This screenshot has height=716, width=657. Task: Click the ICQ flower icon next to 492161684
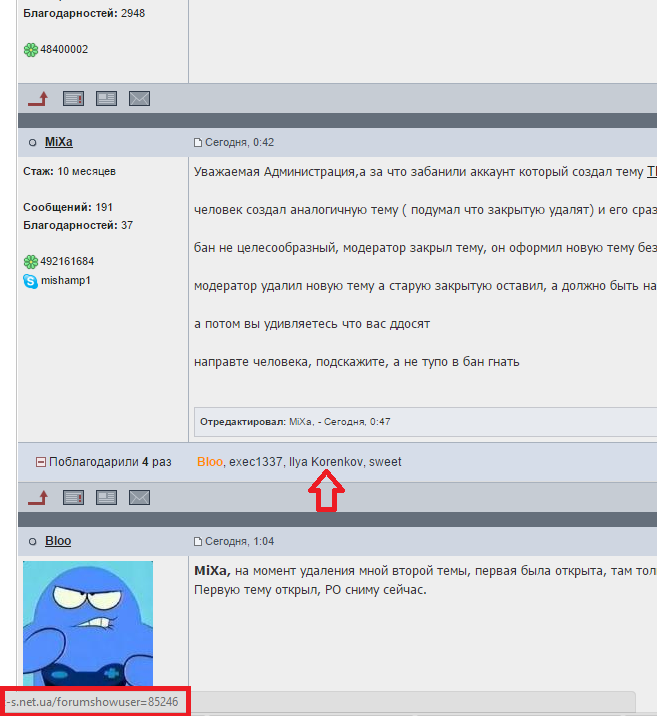[31, 262]
